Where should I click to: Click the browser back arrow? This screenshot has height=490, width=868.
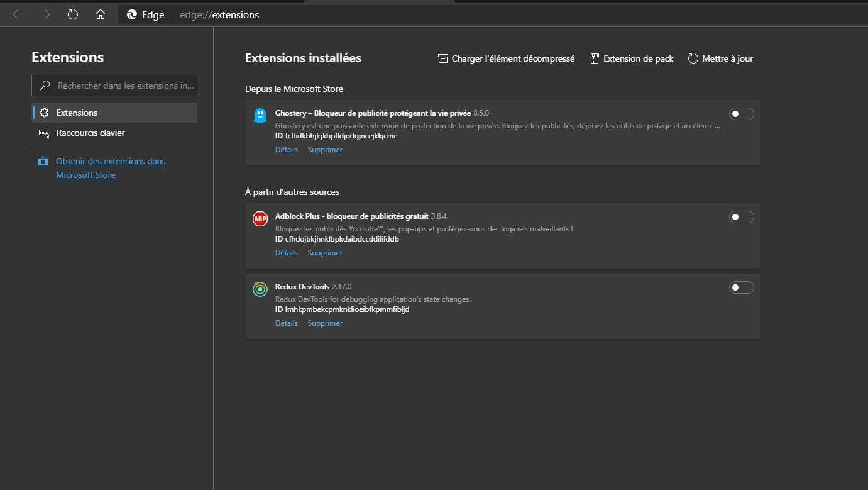18,14
